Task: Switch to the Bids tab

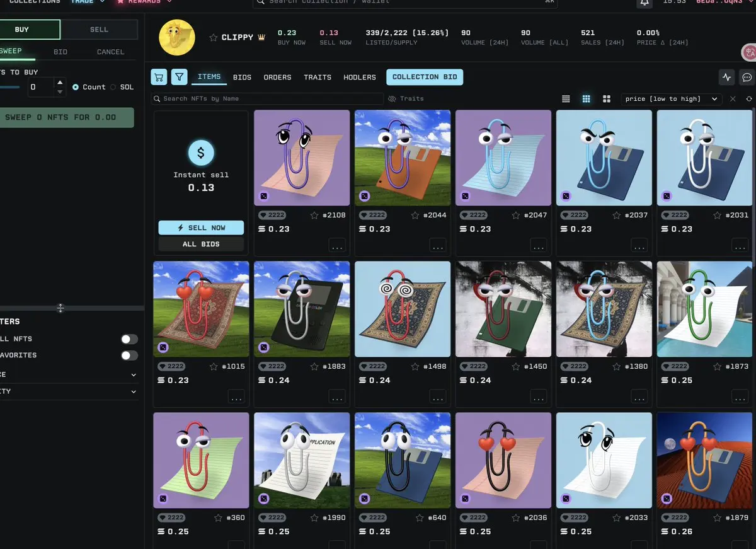Action: pos(242,77)
